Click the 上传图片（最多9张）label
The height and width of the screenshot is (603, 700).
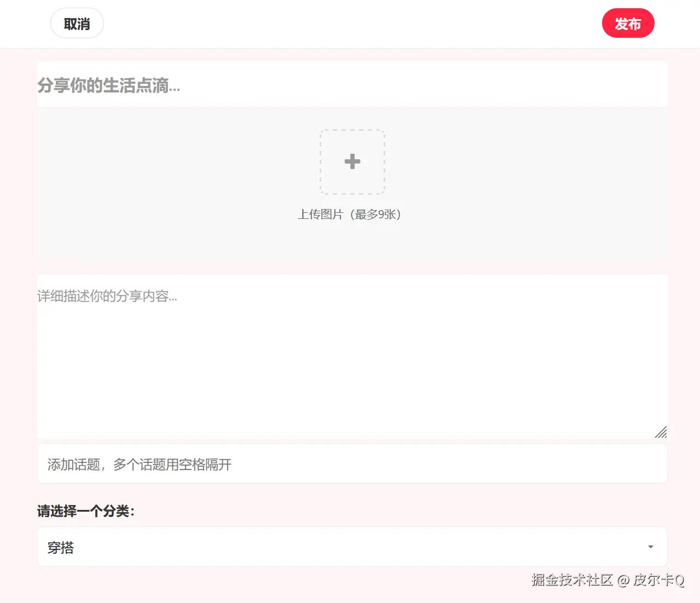click(x=350, y=214)
